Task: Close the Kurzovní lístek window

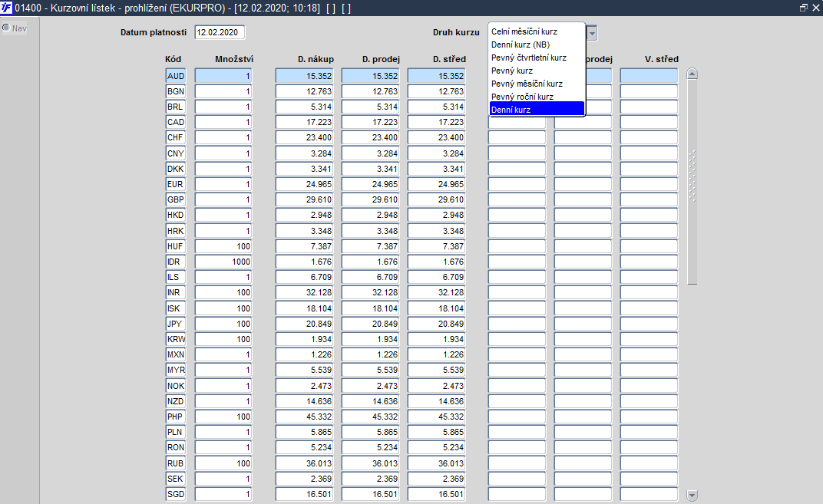Action: pos(816,8)
